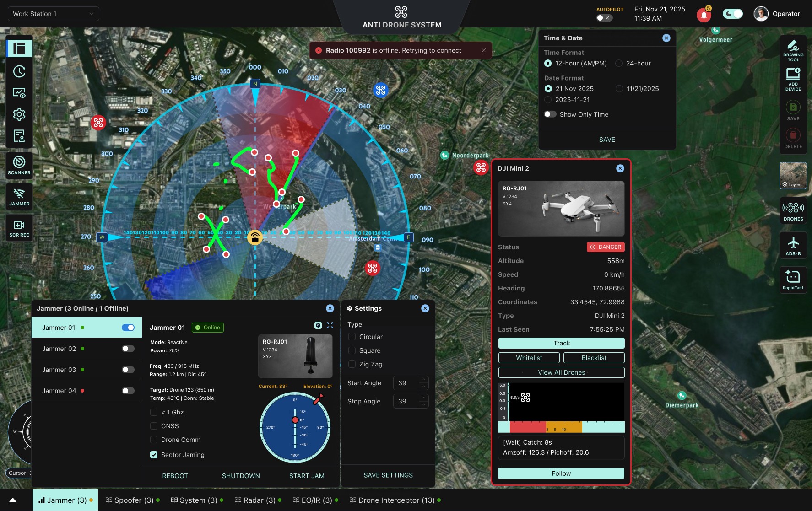Image resolution: width=812 pixels, height=511 pixels.
Task: Click the Blacklist button
Action: 594,358
